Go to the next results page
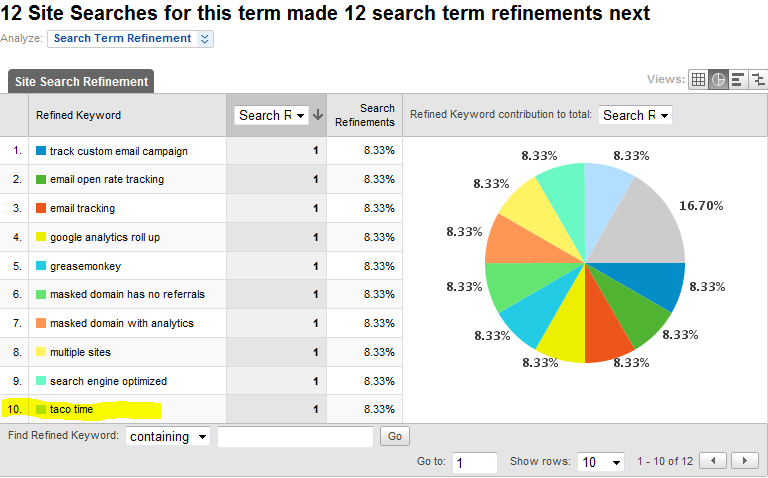 click(744, 461)
